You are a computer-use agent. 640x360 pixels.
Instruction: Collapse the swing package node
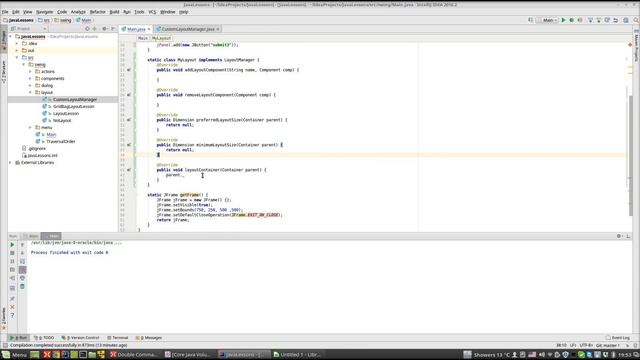(x=24, y=64)
